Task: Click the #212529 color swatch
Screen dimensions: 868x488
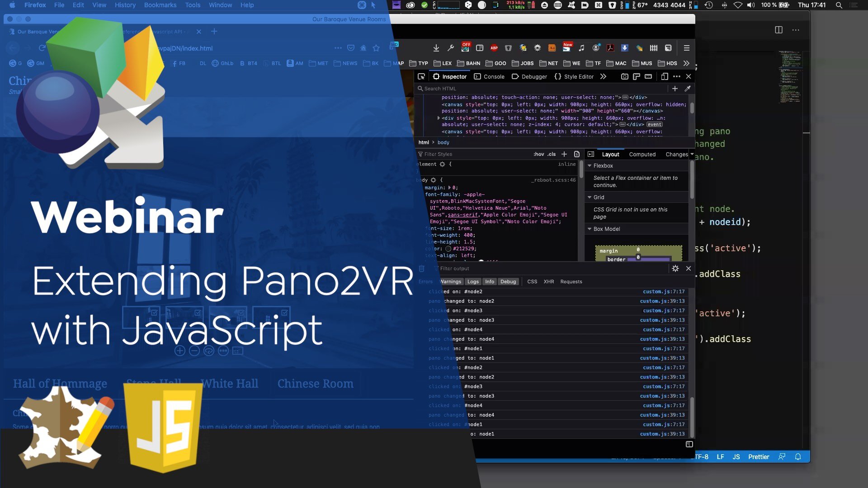Action: point(448,249)
